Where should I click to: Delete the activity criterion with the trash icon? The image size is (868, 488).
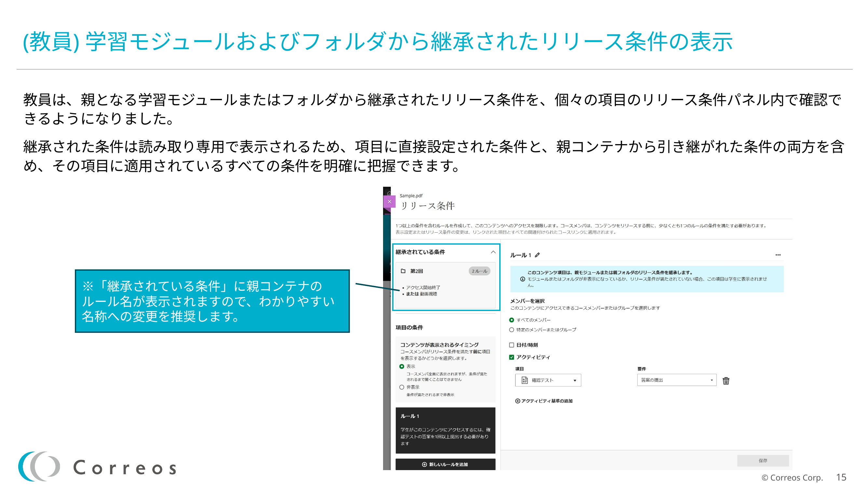click(726, 381)
